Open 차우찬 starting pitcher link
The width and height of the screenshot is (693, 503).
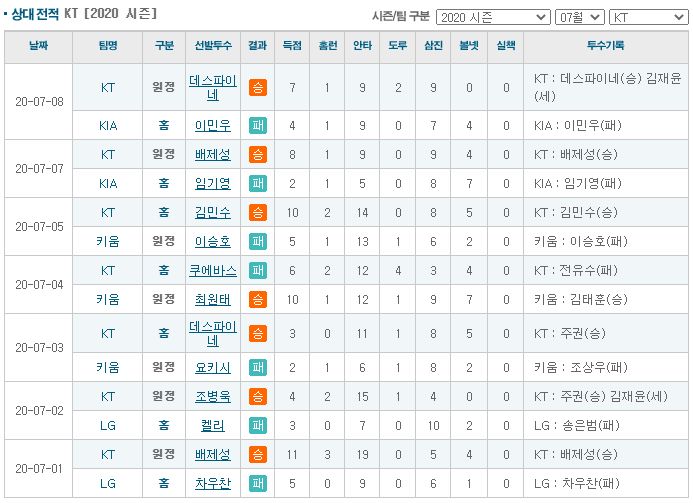[213, 484]
